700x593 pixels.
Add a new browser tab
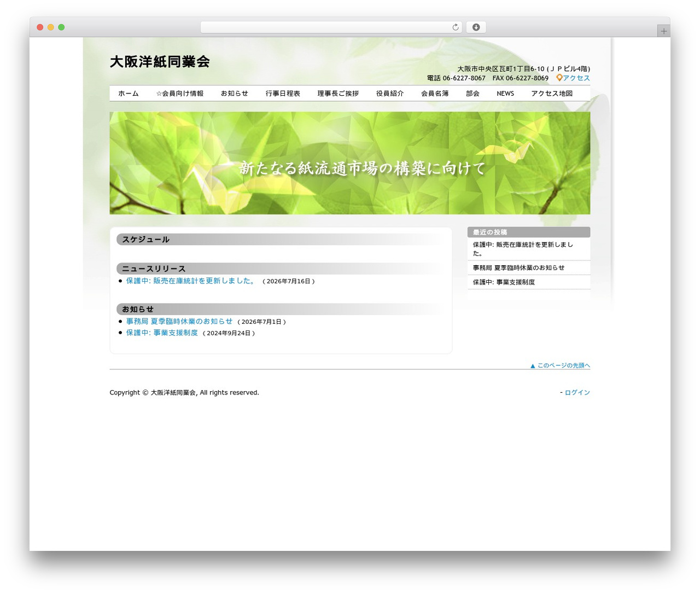tap(663, 31)
